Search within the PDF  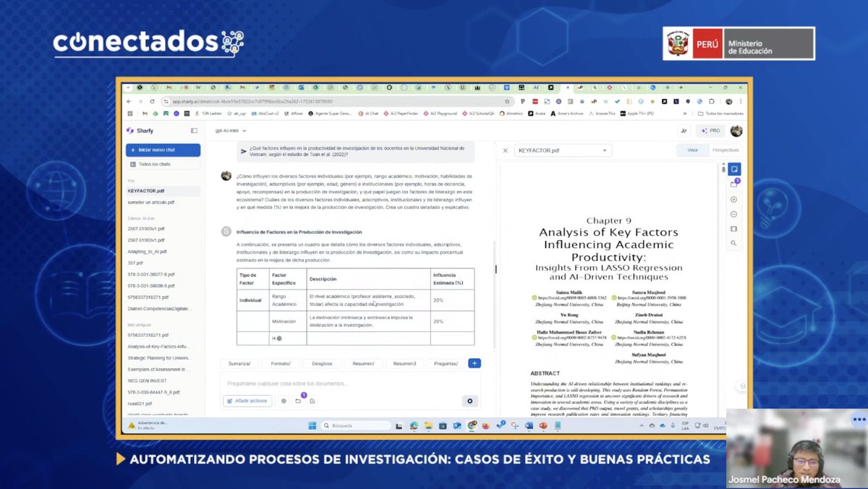tap(734, 243)
